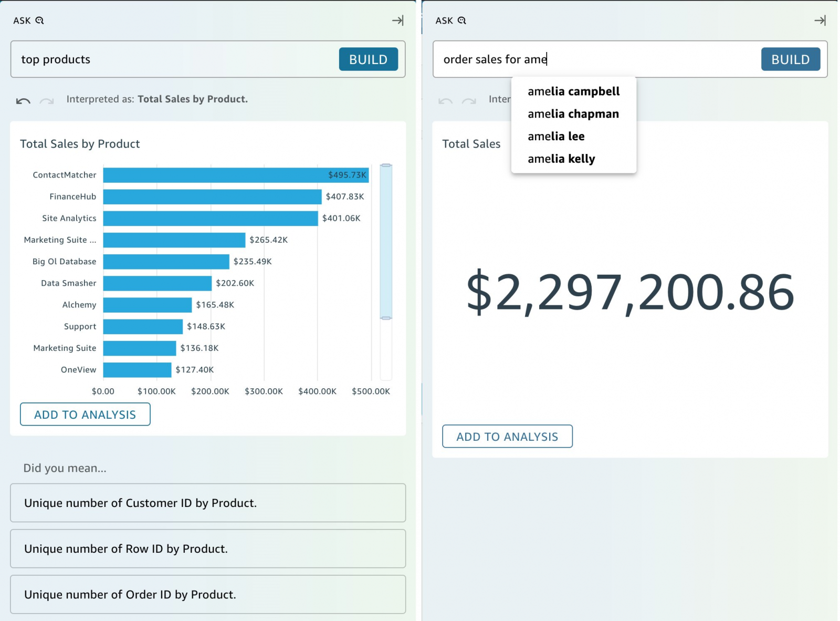Click redo arrow in right panel
The image size is (840, 621).
(469, 100)
